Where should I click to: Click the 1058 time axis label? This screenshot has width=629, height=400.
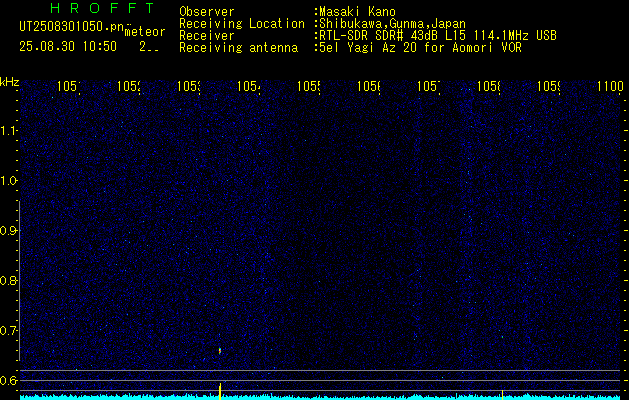coord(489,86)
